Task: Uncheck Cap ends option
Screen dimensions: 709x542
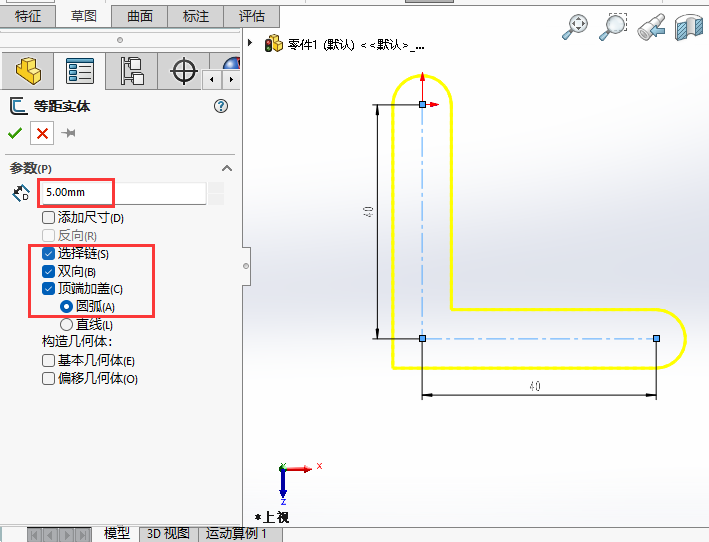Action: 48,288
